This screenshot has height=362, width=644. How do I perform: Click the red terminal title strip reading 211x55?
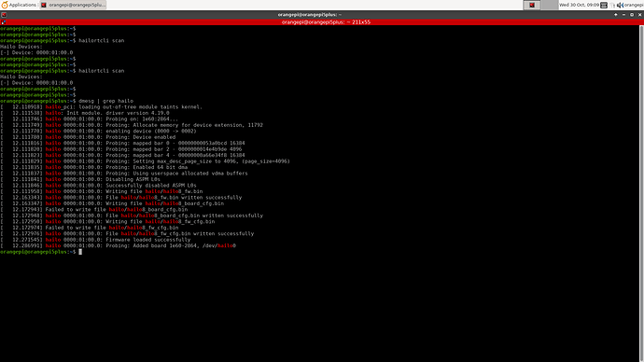(326, 22)
